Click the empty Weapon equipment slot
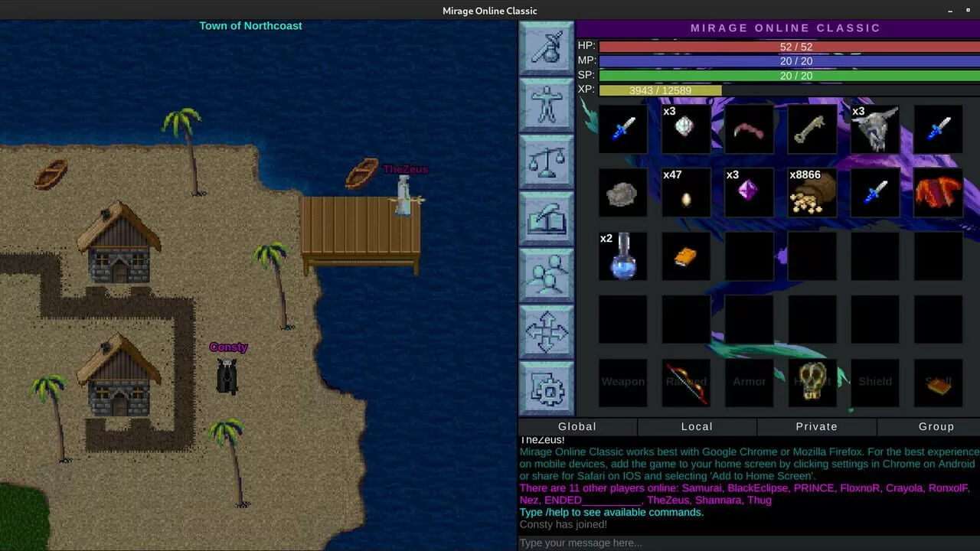Screen dimensions: 980x551 622,383
